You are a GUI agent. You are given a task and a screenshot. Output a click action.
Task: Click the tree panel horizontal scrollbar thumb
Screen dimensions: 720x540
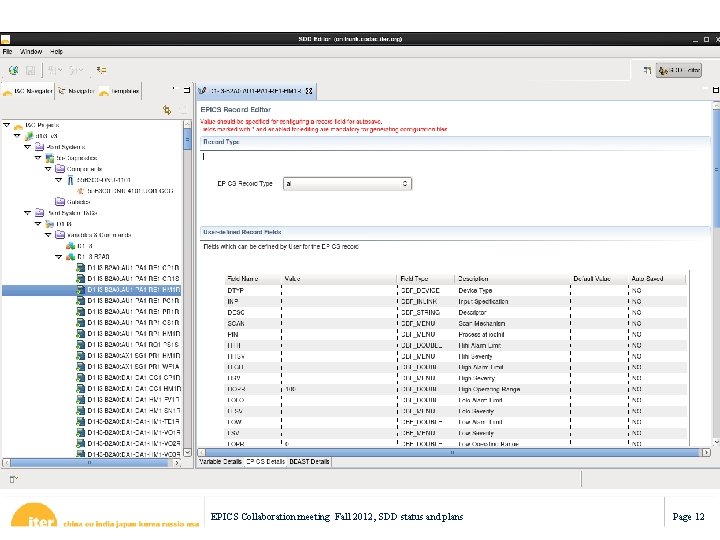[x=89, y=463]
